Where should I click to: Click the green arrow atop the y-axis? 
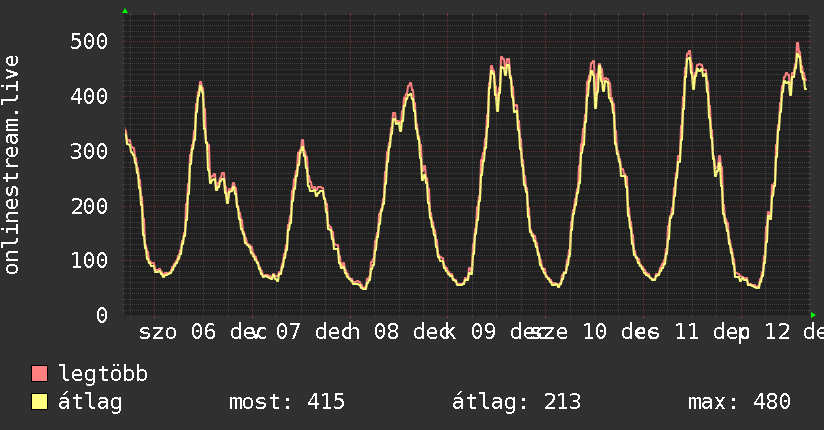[x=125, y=11]
